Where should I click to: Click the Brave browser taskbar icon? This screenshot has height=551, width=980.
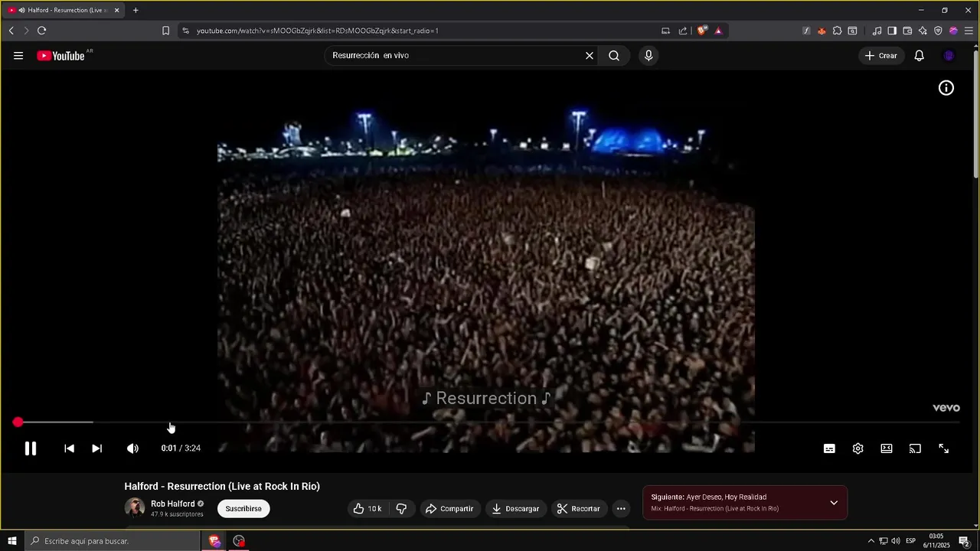[x=214, y=541]
